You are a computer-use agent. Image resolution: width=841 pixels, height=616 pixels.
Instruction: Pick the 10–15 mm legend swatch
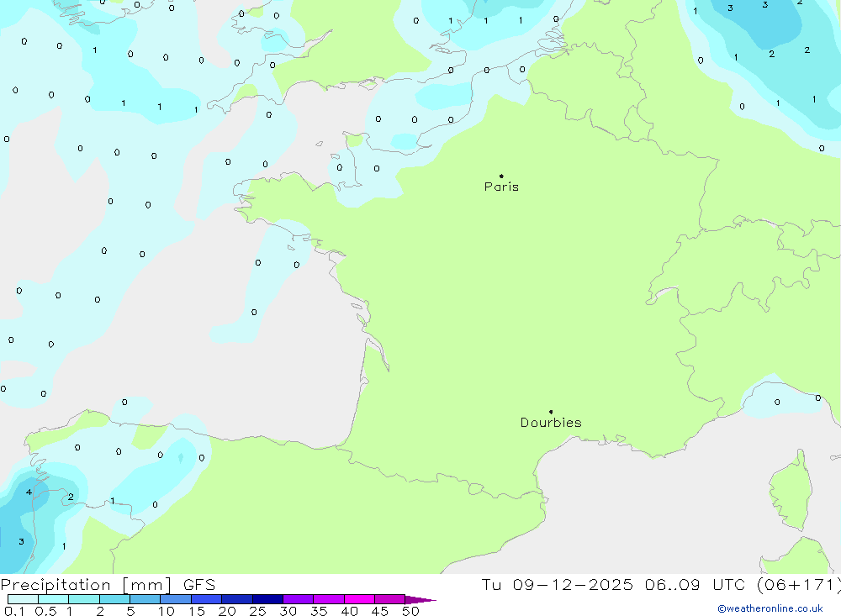point(176,599)
